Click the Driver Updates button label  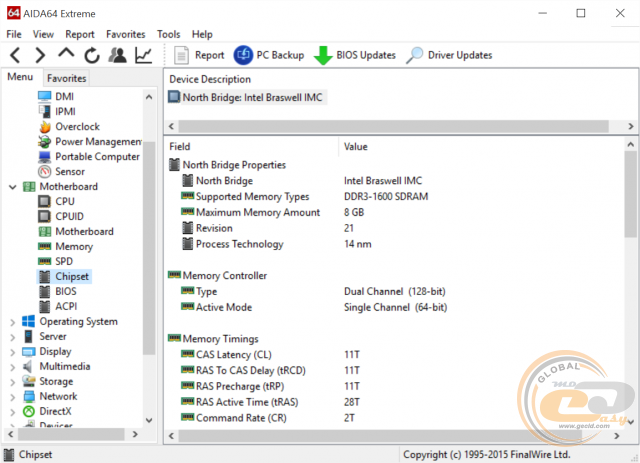point(460,55)
